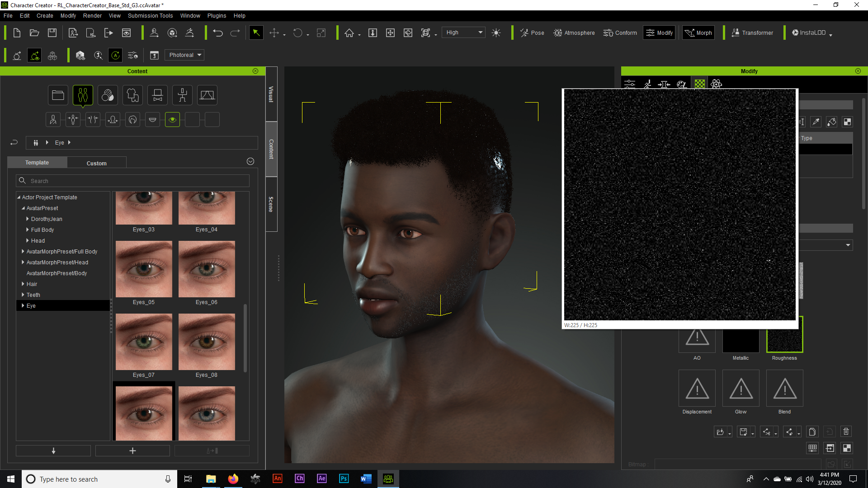Click the content Search field
The height and width of the screenshot is (488, 868).
coord(132,181)
